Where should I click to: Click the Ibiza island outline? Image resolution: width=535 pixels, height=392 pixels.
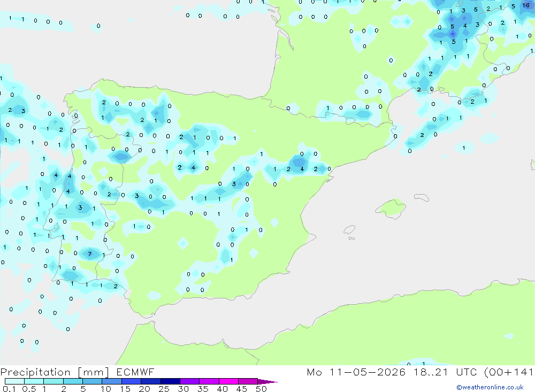(349, 229)
